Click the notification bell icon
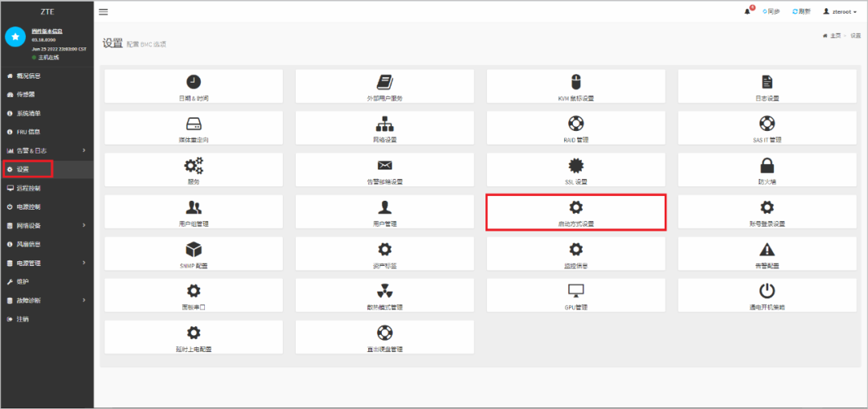Viewport: 868px width, 409px height. pos(747,12)
